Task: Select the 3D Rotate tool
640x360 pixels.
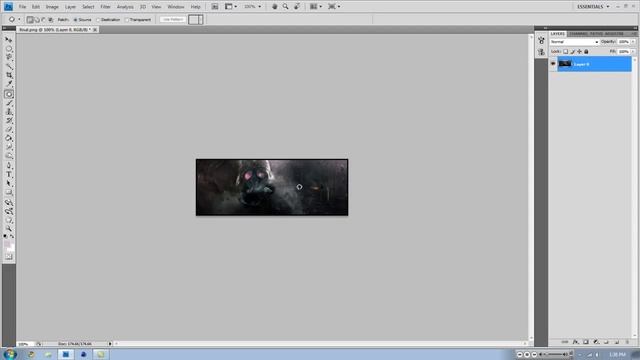Action: pyautogui.click(x=9, y=202)
